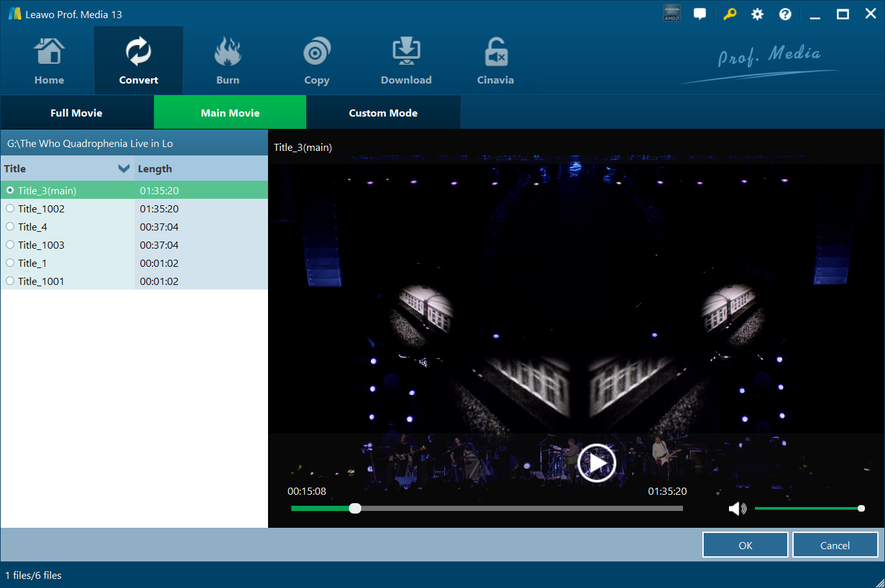Image resolution: width=885 pixels, height=588 pixels.
Task: Select the Title_3(main) radio button
Action: click(10, 190)
